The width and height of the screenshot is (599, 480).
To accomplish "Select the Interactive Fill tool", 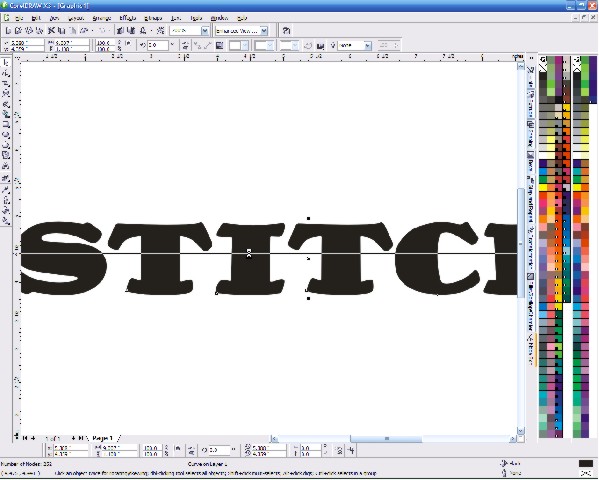I will [x=6, y=220].
